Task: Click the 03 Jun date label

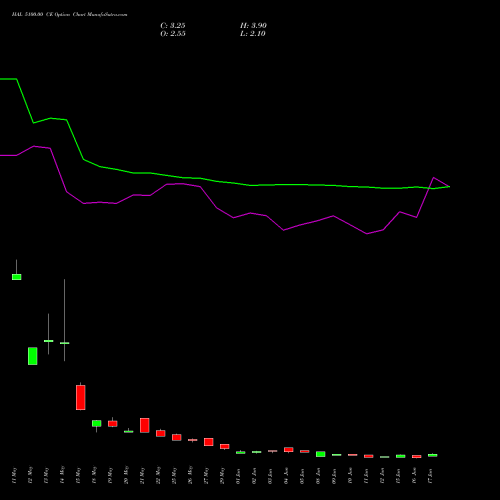Action: point(270,476)
